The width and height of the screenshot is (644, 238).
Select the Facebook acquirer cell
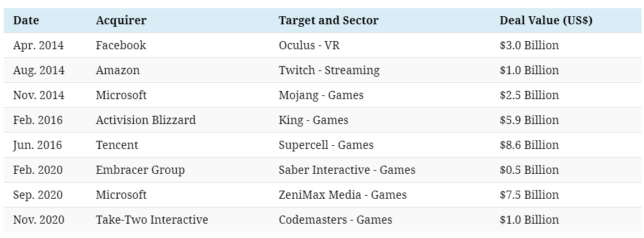click(x=121, y=45)
